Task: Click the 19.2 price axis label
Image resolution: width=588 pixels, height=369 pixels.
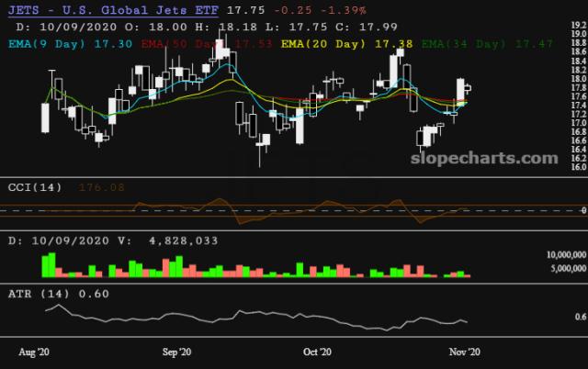Action: (x=577, y=33)
